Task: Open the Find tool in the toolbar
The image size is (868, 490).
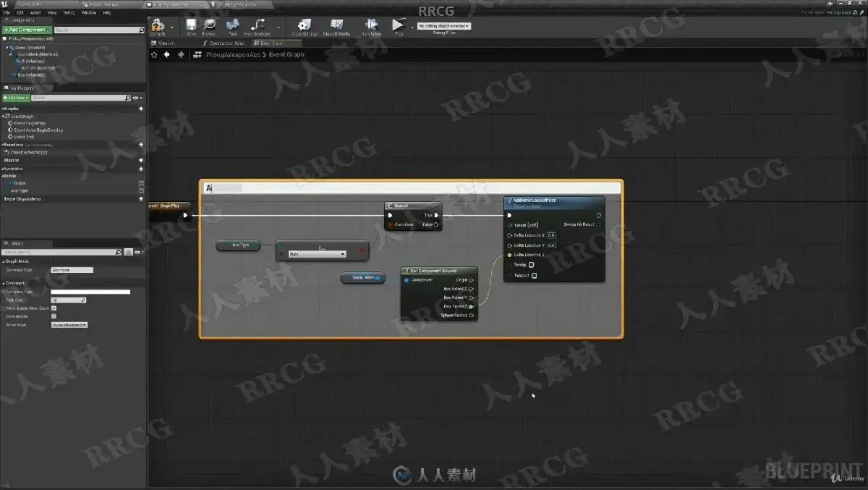Action: 232,27
